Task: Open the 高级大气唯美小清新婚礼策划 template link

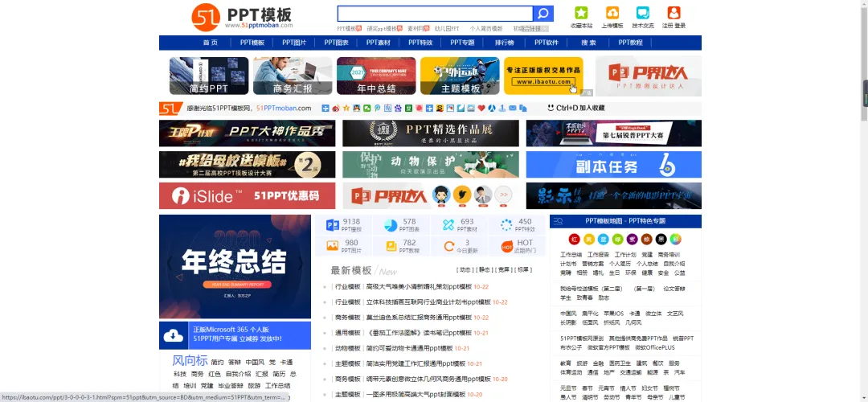Action: 418,286
